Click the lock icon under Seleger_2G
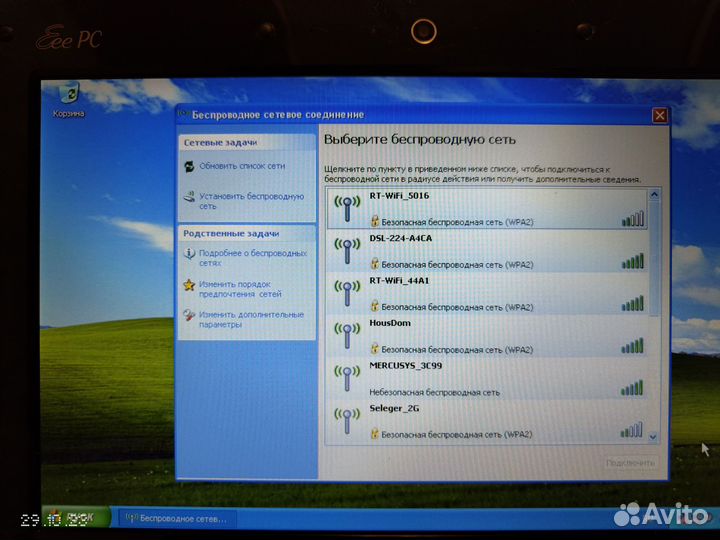The height and width of the screenshot is (540, 720). pos(375,433)
